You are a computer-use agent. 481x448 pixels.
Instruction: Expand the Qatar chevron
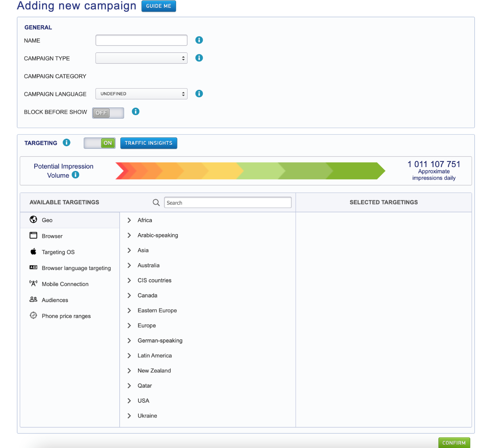[129, 386]
